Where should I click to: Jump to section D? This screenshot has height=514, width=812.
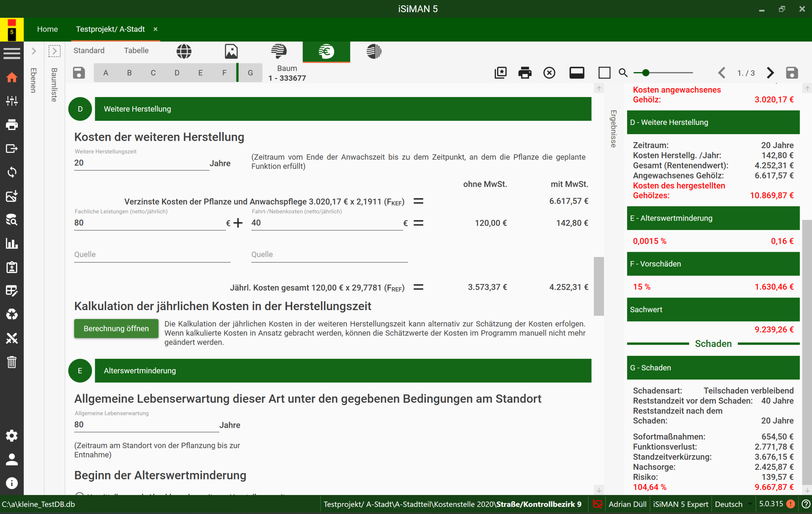(177, 73)
